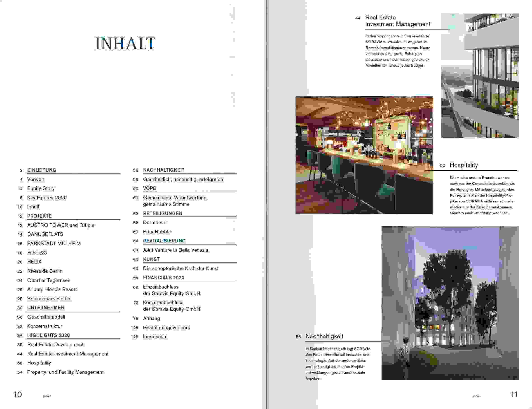
Task: Open Property- und Facility-Management entry
Action: pos(65,372)
